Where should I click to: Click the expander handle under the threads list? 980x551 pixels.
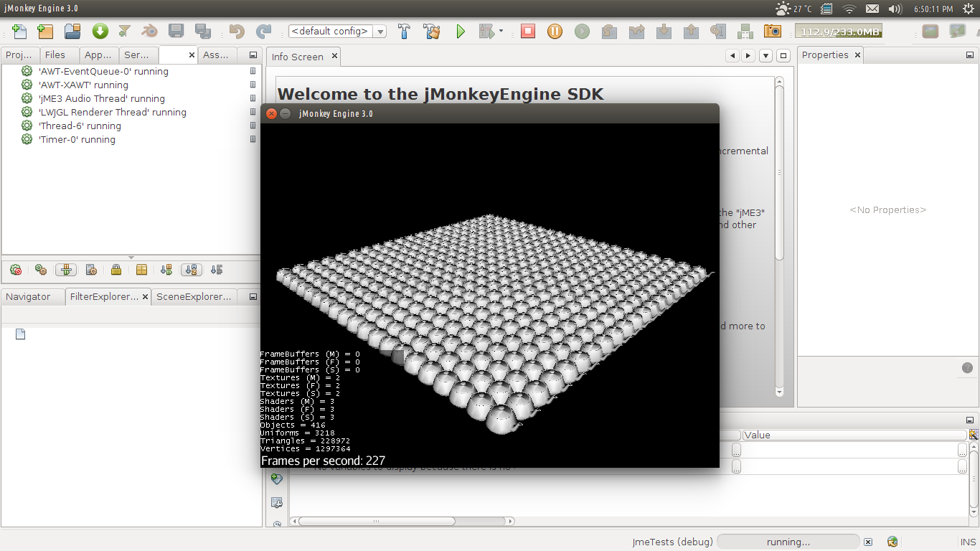tap(131, 257)
